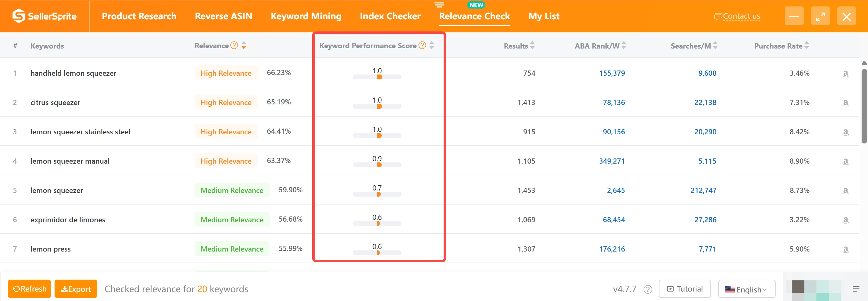Click ABA rank 349,271 link
The image size is (868, 301).
pyautogui.click(x=612, y=161)
